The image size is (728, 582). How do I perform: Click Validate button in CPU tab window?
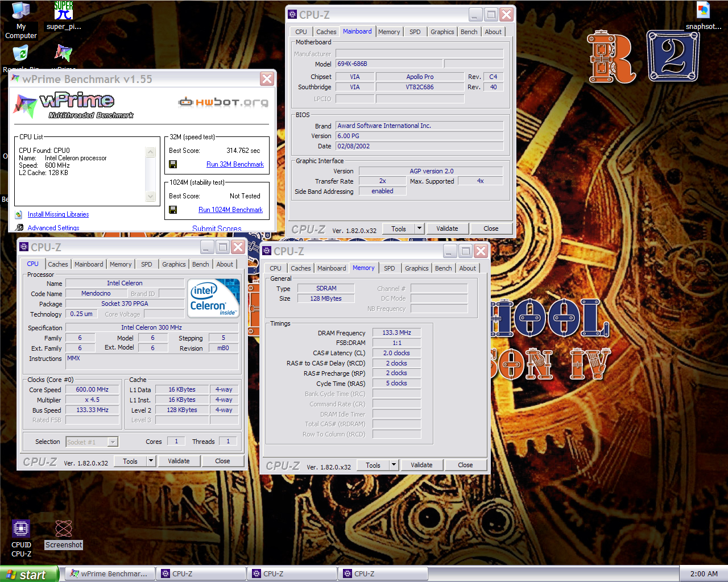click(179, 461)
